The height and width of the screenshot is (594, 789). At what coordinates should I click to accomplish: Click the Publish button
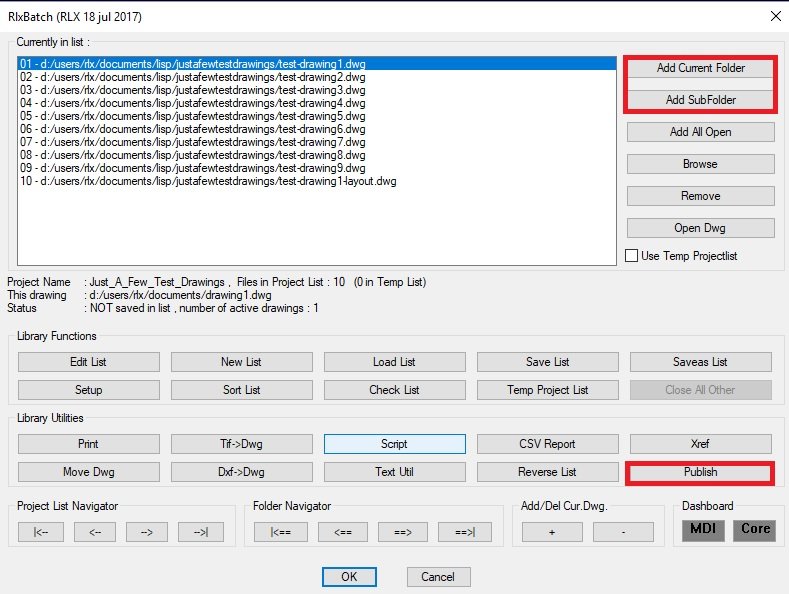coord(700,472)
